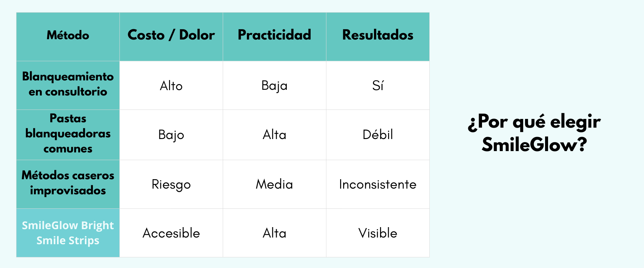Select the Pastas blanqueadoras comunes row label
Viewport: 644px width, 268px height.
point(68,134)
